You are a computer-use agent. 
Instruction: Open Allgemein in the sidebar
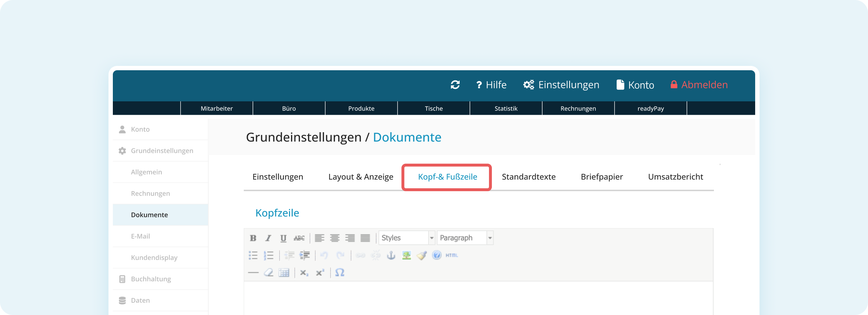161,172
